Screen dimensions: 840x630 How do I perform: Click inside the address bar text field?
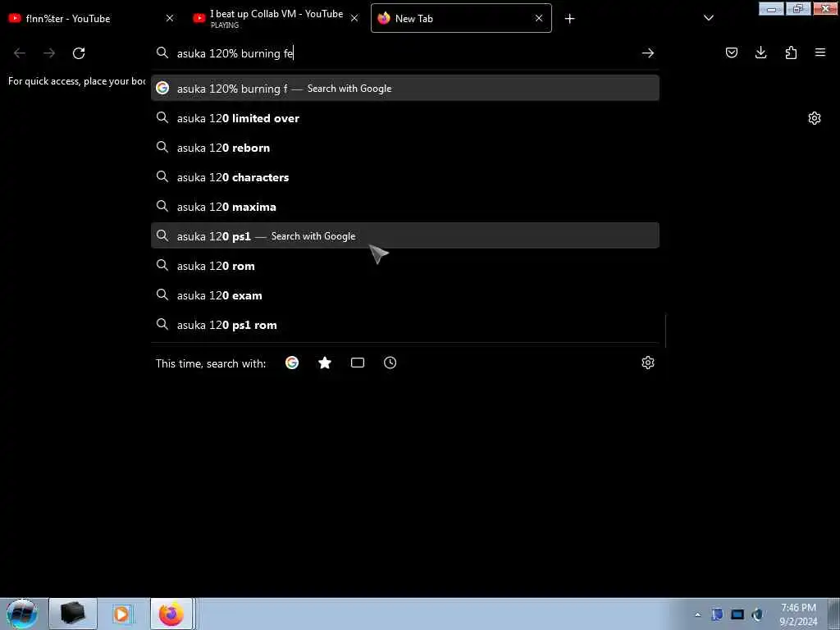407,53
